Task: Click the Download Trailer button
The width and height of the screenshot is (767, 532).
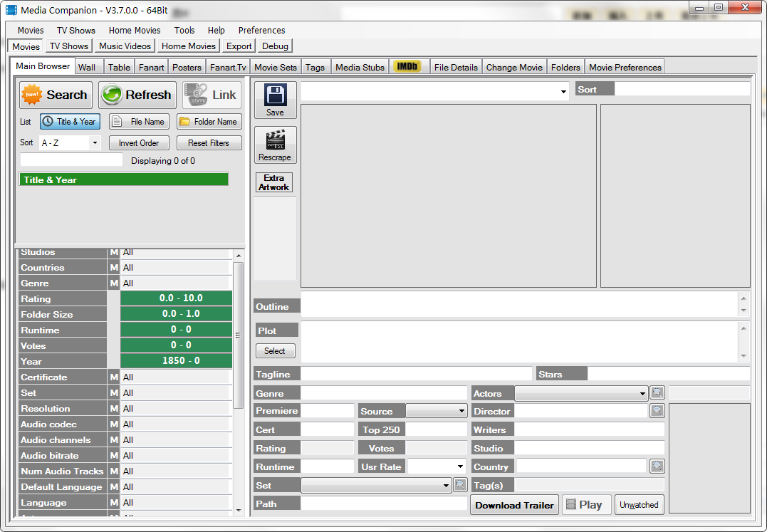Action: pyautogui.click(x=514, y=505)
